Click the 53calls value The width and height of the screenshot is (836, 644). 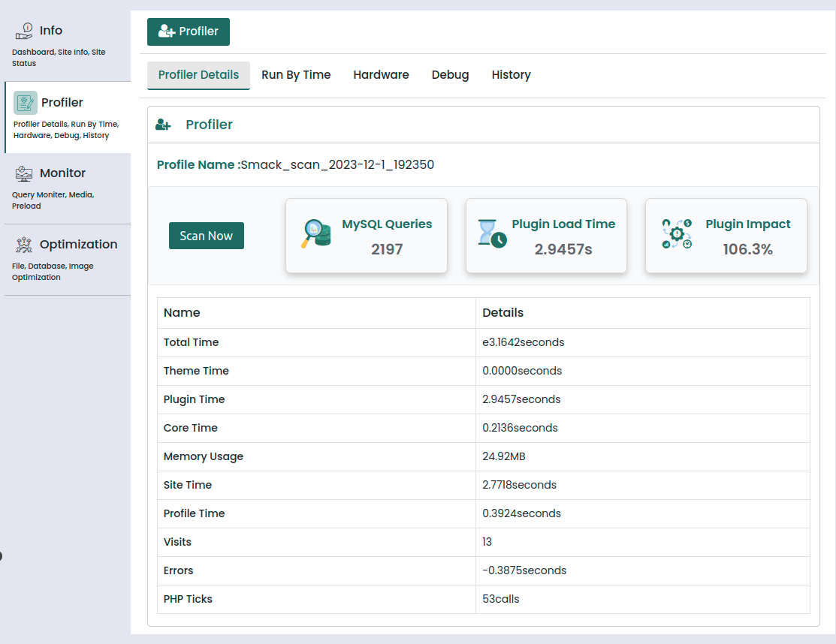(501, 599)
